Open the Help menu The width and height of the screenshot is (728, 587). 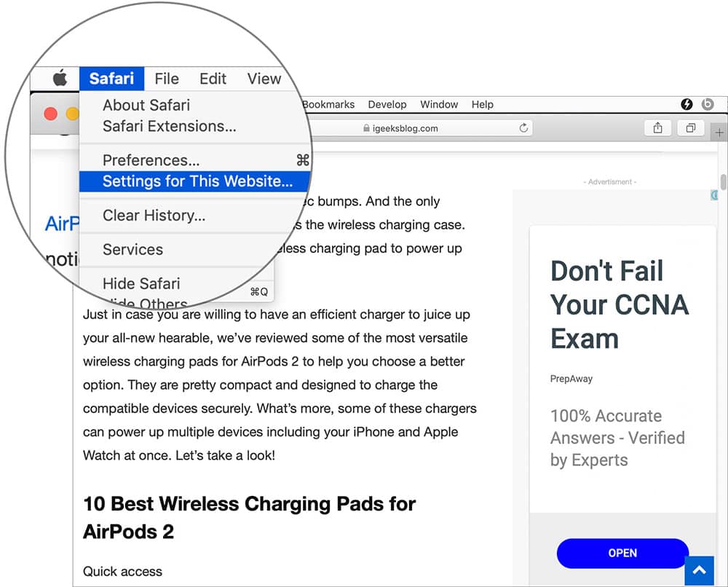coord(482,104)
